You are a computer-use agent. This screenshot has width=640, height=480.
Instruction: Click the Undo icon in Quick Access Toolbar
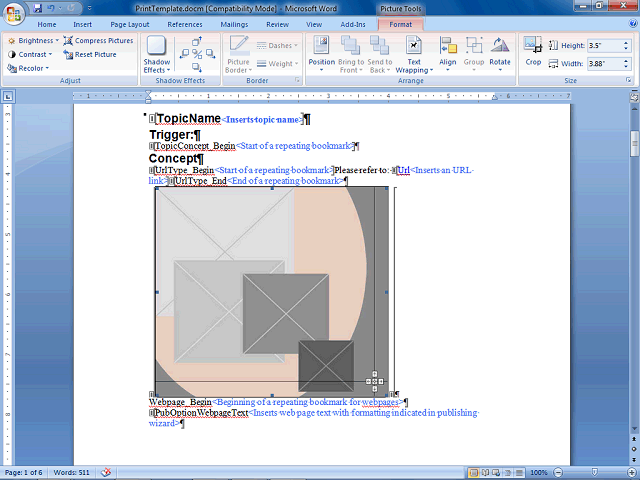(51, 8)
